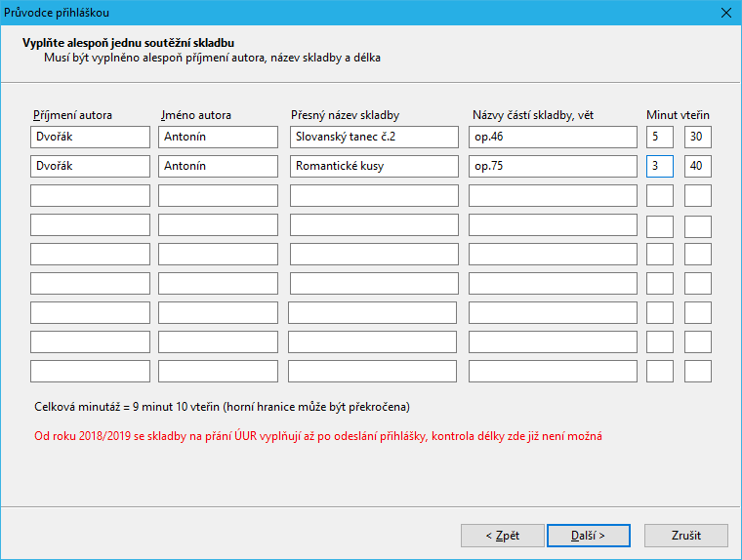Viewport: 742px width, 560px height.
Task: Click first row name field Antonín
Action: pyautogui.click(x=220, y=137)
